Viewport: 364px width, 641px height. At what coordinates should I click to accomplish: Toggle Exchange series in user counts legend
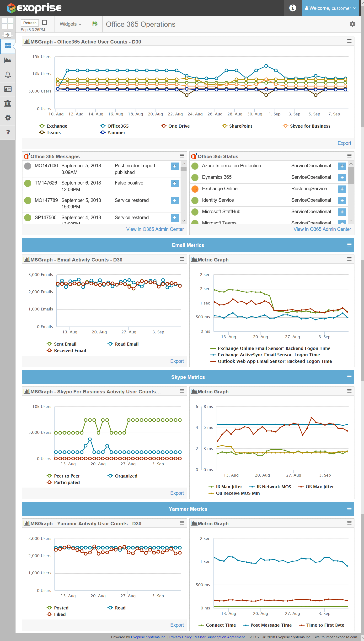53,126
